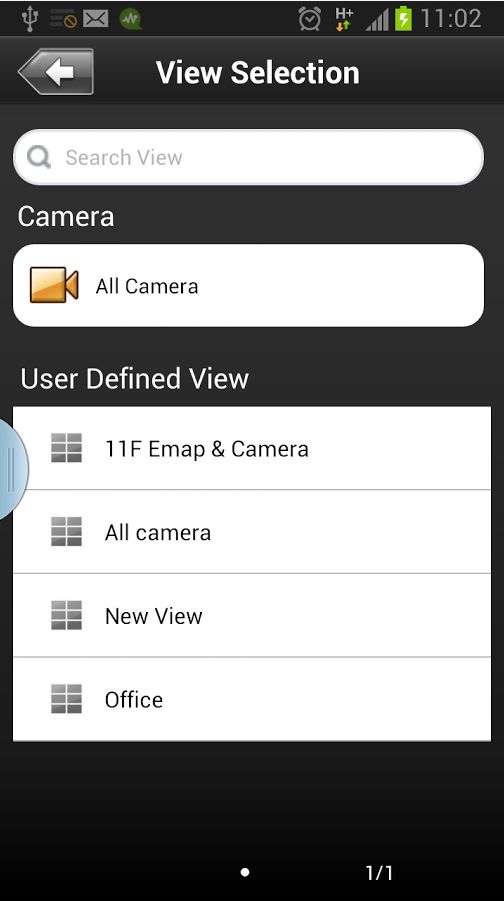
Task: Tap the mail envelope notification icon
Action: coord(95,19)
